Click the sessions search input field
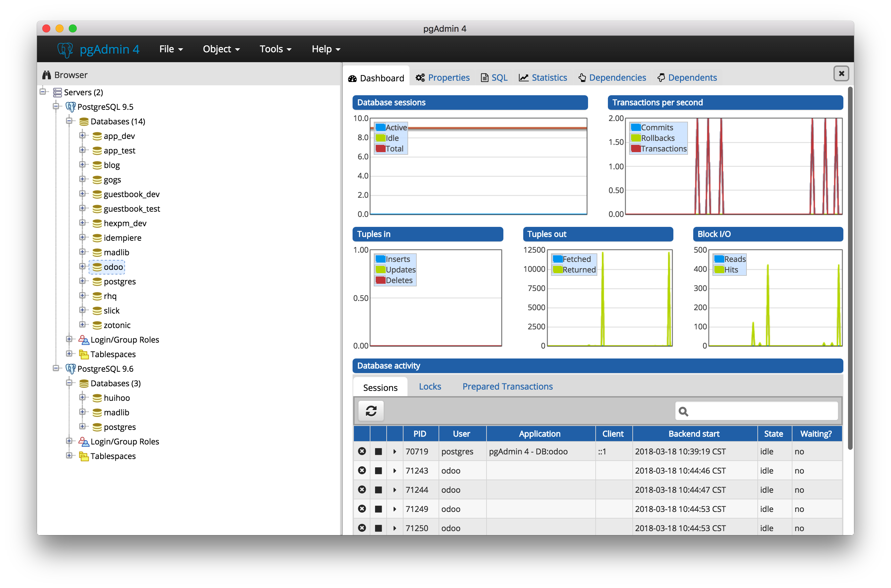Viewport: 891px width, 588px height. (x=761, y=411)
